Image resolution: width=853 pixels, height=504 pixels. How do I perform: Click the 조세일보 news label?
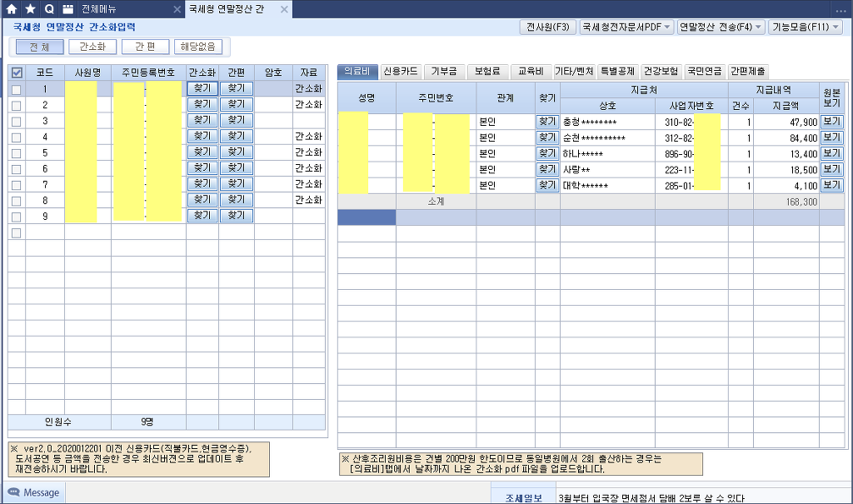[524, 498]
